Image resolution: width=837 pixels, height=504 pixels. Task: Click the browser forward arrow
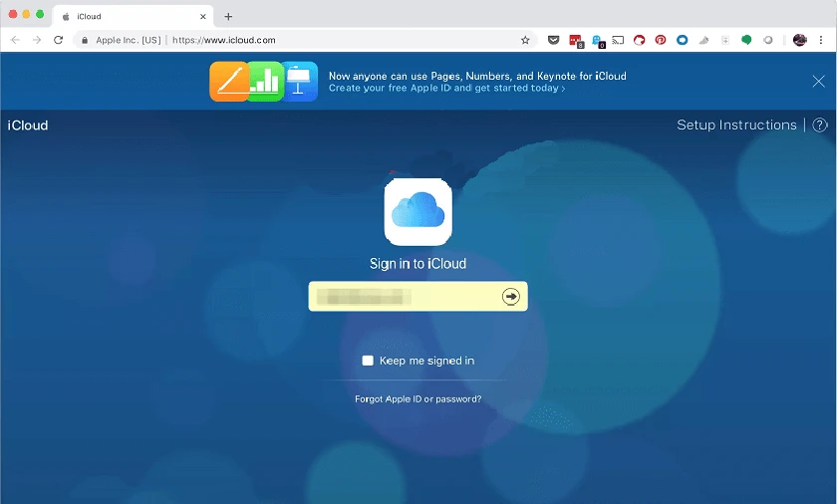click(37, 40)
